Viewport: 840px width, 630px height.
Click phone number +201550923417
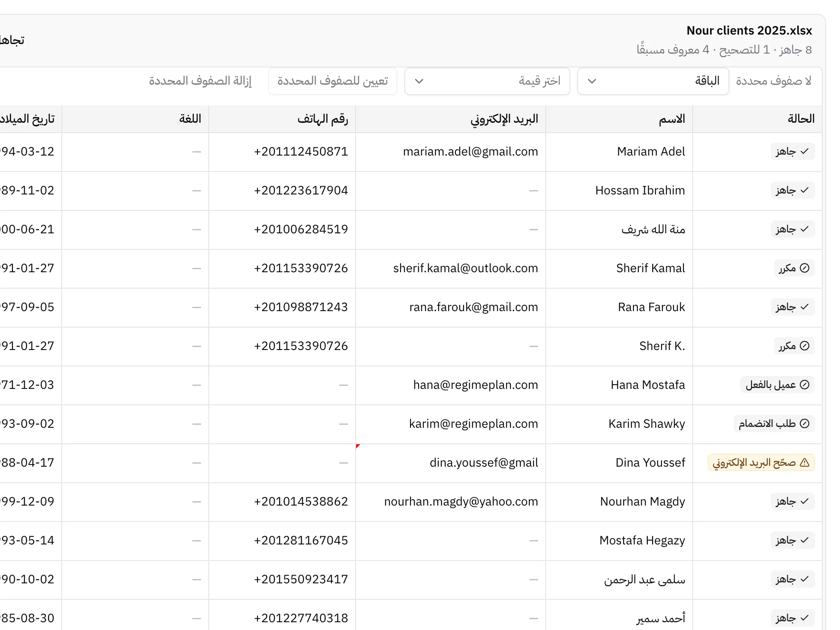301,579
